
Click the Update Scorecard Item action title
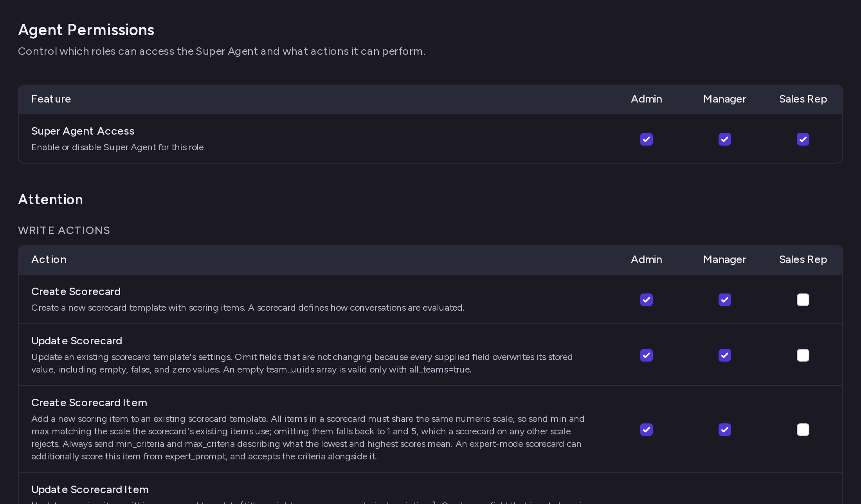click(x=90, y=490)
